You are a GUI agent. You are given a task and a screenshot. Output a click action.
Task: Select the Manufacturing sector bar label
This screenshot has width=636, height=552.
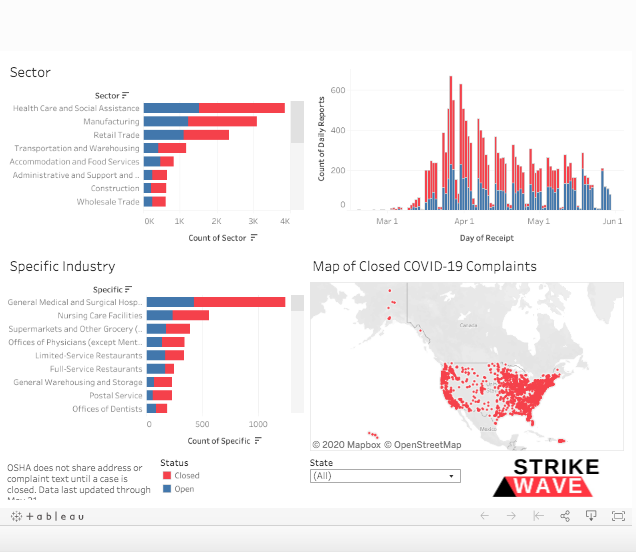point(111,122)
